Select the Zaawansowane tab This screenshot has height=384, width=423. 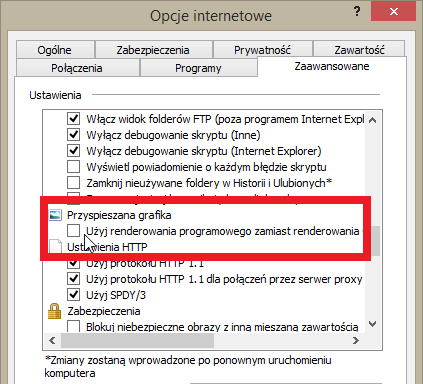coord(332,66)
